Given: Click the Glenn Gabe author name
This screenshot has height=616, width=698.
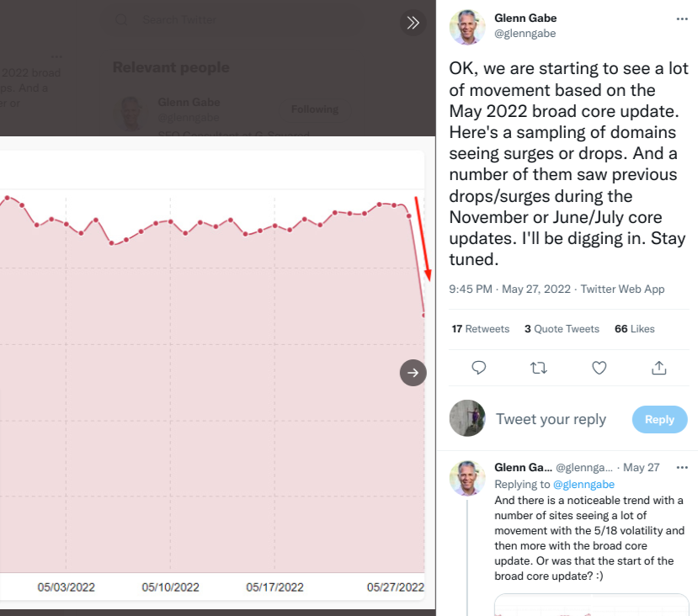Looking at the screenshot, I should [525, 19].
